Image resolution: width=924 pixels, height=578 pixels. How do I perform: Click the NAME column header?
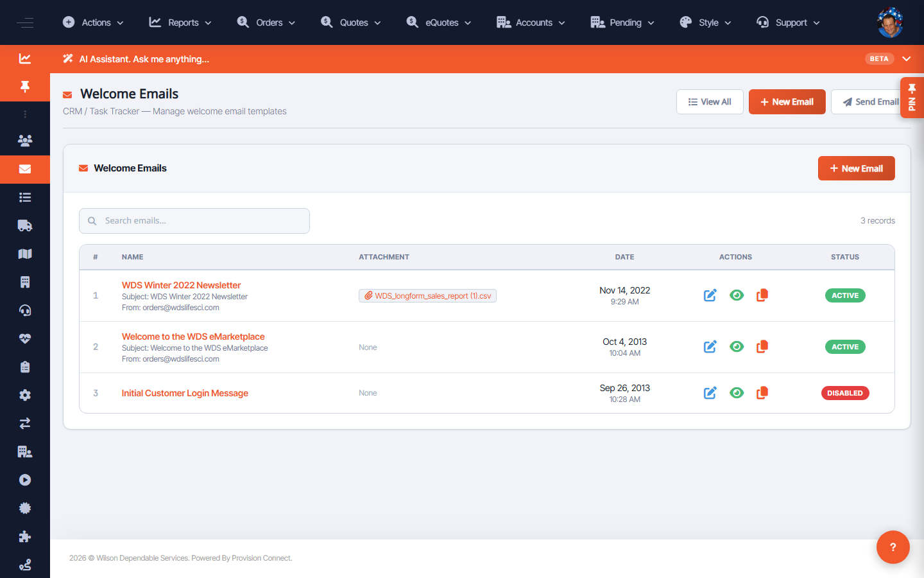pos(133,257)
